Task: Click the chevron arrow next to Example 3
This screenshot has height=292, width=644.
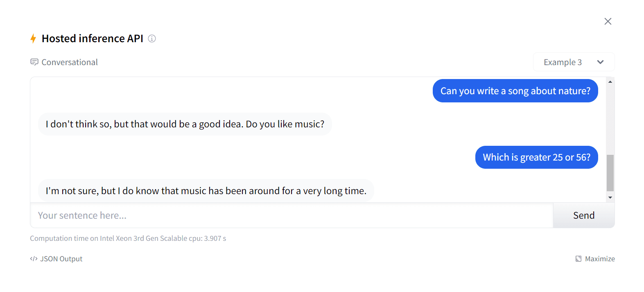Action: pos(600,62)
